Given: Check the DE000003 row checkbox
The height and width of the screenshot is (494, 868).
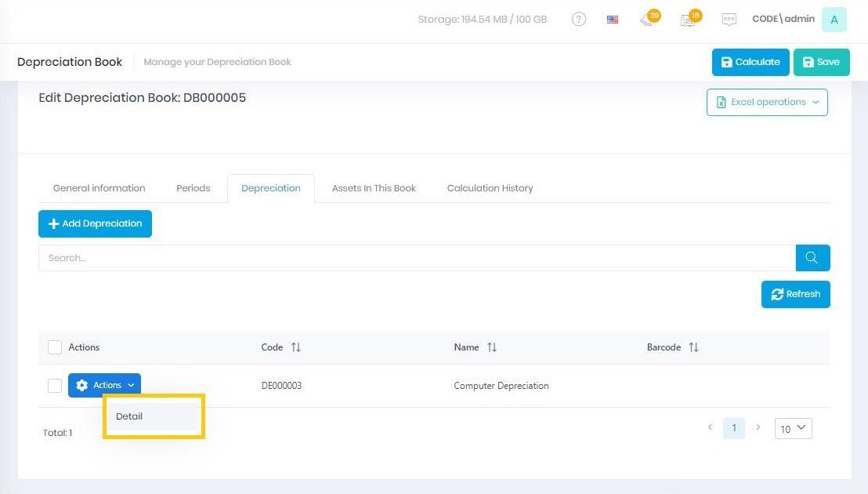Looking at the screenshot, I should 55,386.
